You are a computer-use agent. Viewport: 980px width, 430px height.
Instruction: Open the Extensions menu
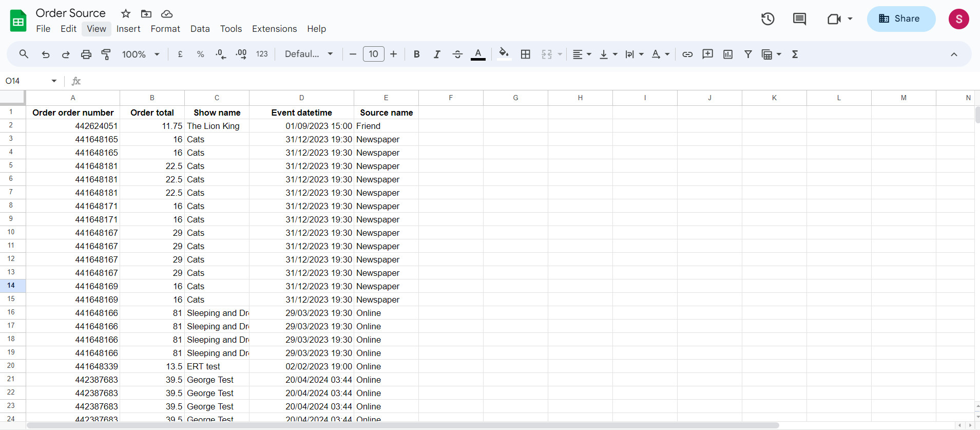pyautogui.click(x=274, y=29)
